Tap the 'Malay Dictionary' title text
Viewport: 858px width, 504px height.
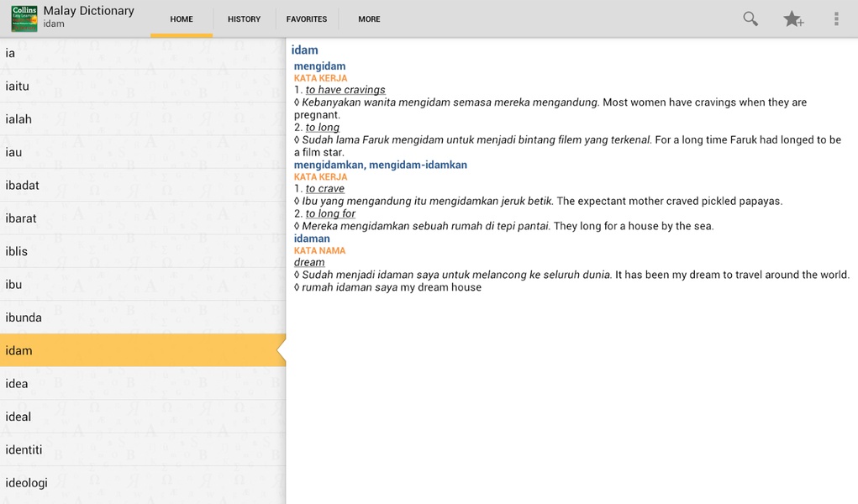[88, 10]
